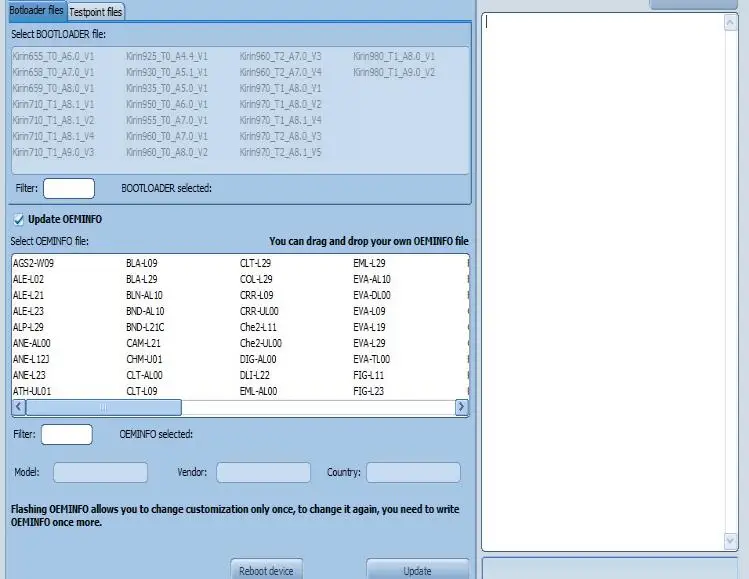This screenshot has height=579, width=749.
Task: Click the Country field
Action: pos(413,472)
